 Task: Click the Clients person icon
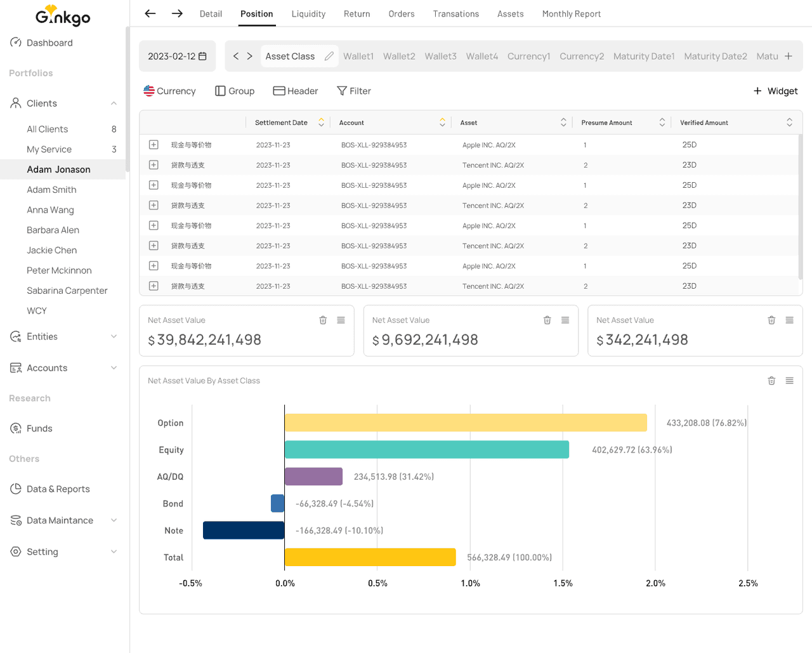click(x=16, y=103)
